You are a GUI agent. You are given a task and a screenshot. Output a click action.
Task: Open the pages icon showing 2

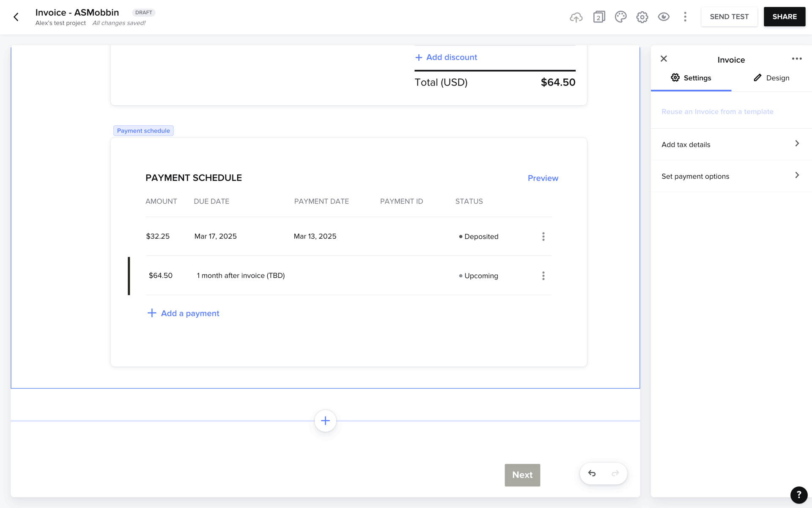pos(599,17)
